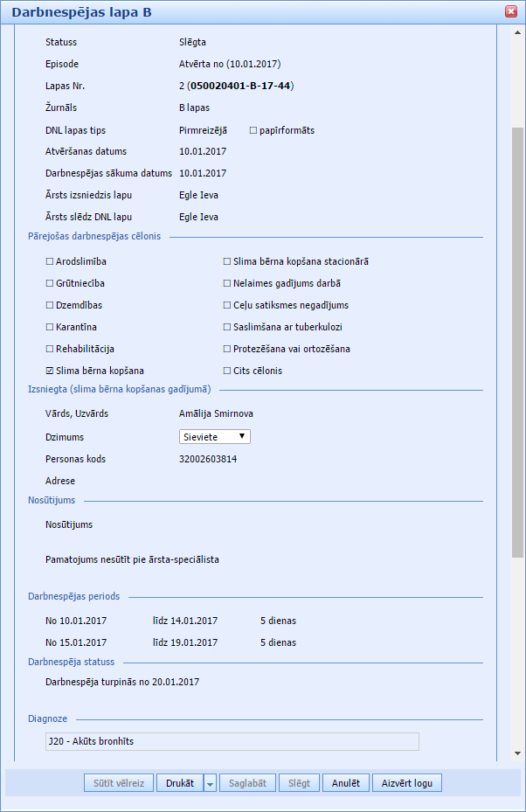Viewport: 526px width, 812px height.
Task: Open the Dzimums dropdown showing Sieviete
Action: [x=215, y=436]
